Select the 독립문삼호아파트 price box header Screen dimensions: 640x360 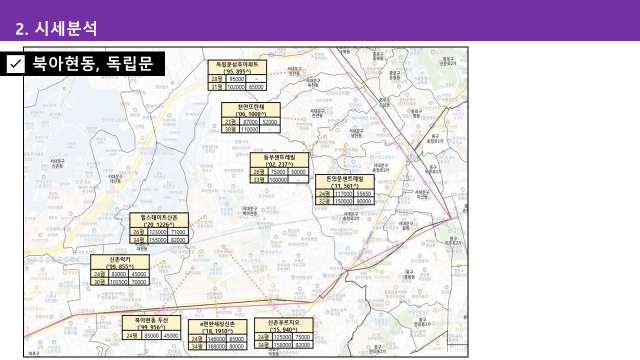[x=237, y=67]
